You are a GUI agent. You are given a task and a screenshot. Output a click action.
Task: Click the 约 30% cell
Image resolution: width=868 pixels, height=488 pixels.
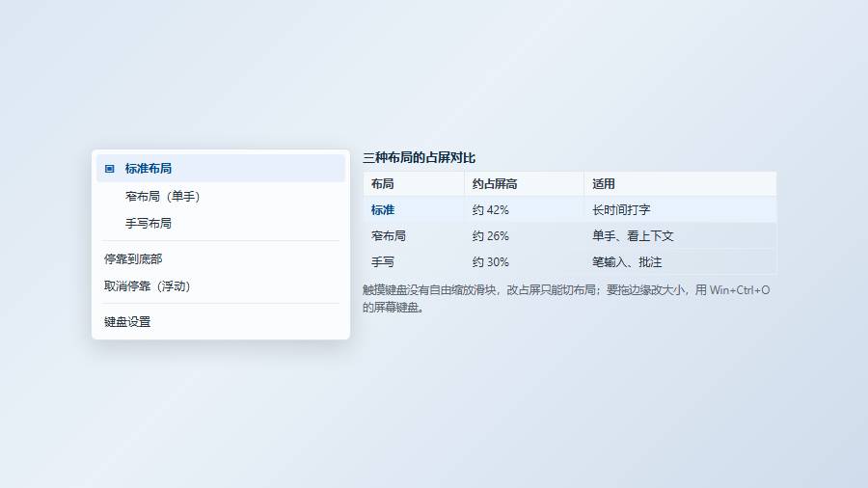point(524,262)
